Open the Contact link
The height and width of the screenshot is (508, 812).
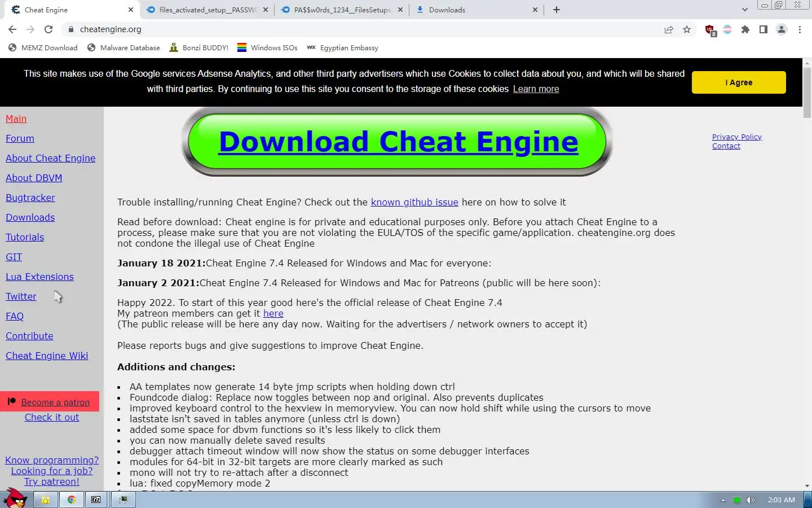(x=726, y=146)
